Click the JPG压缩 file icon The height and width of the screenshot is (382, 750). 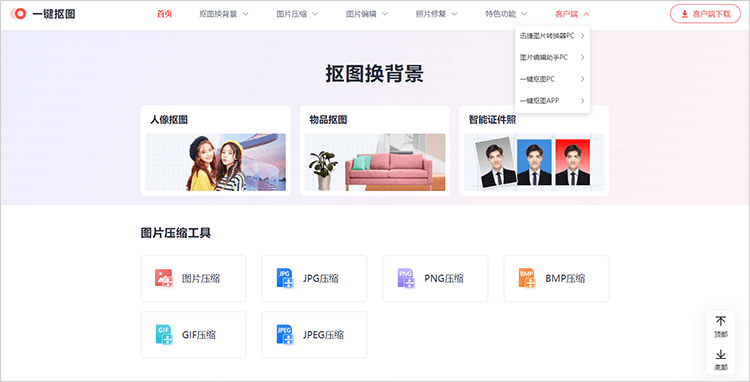point(285,278)
